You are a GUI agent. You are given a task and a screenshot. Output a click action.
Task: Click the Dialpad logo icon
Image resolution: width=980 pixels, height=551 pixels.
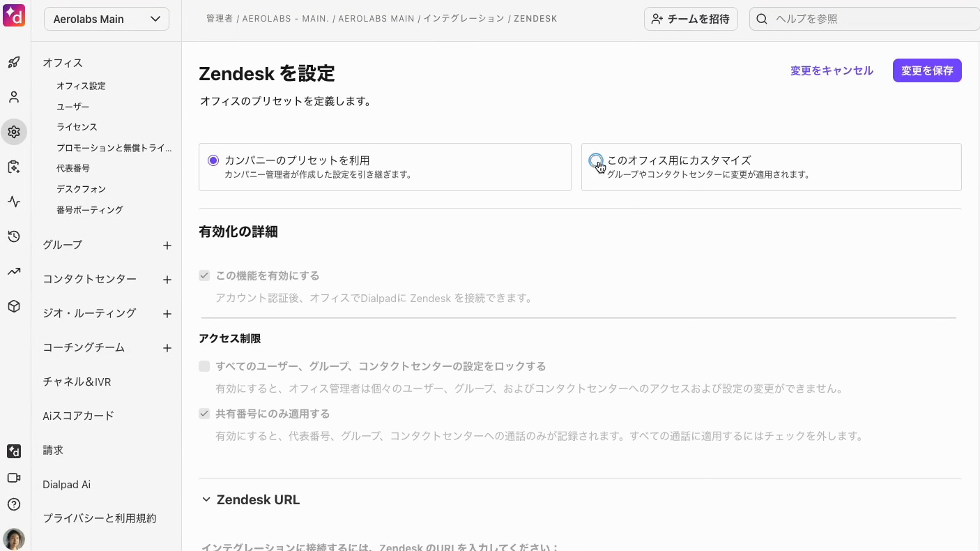point(14,14)
